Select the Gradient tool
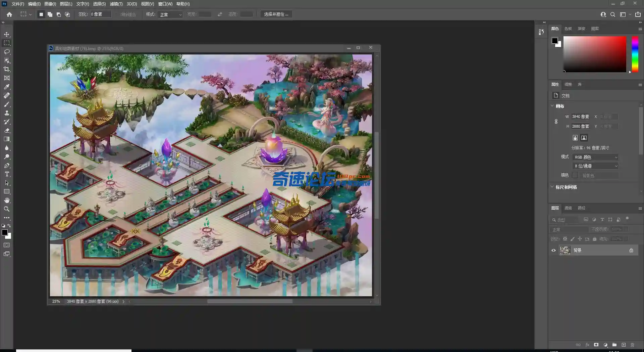The image size is (644, 352). tap(7, 139)
